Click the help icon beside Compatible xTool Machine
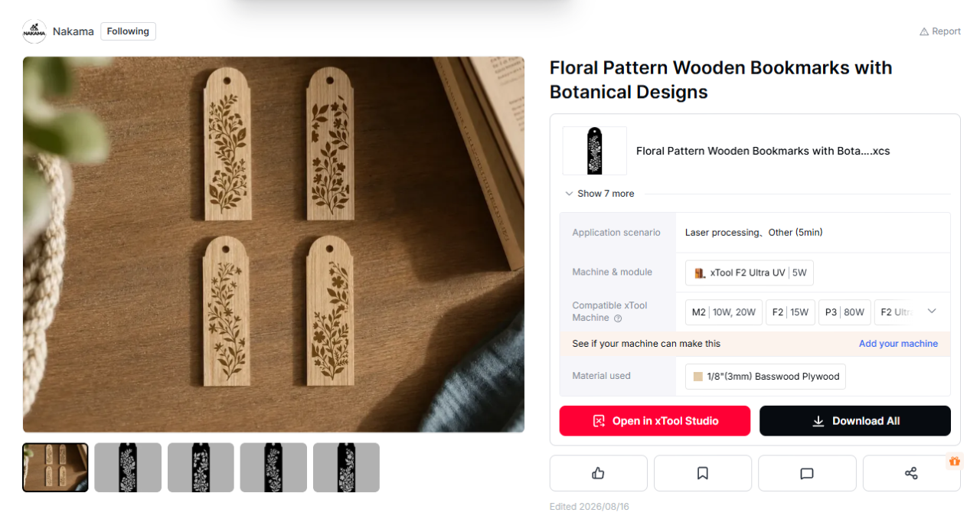The width and height of the screenshot is (980, 532). pos(618,318)
